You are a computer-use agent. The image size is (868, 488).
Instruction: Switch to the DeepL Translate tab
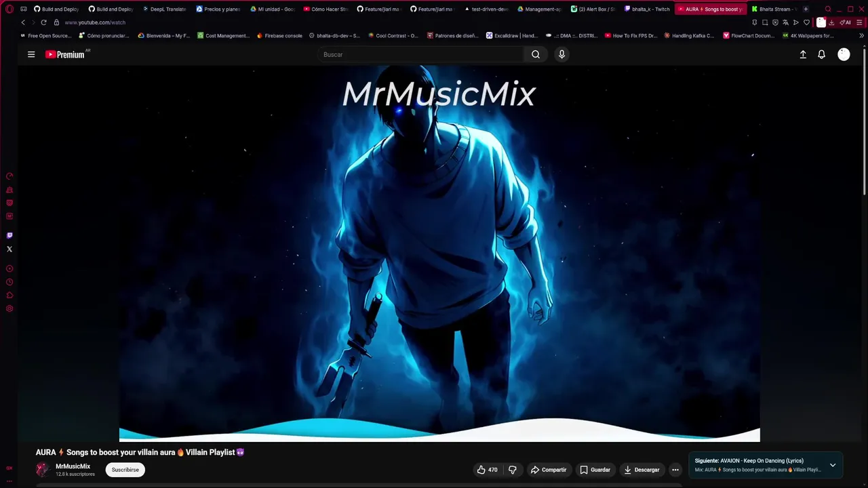165,9
